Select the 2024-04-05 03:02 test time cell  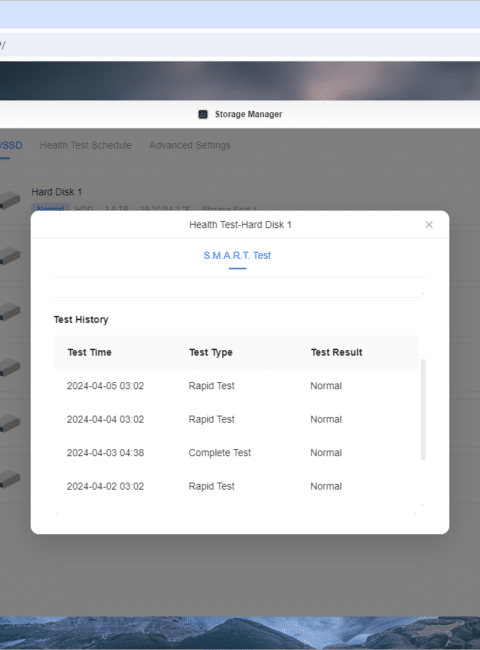point(105,386)
